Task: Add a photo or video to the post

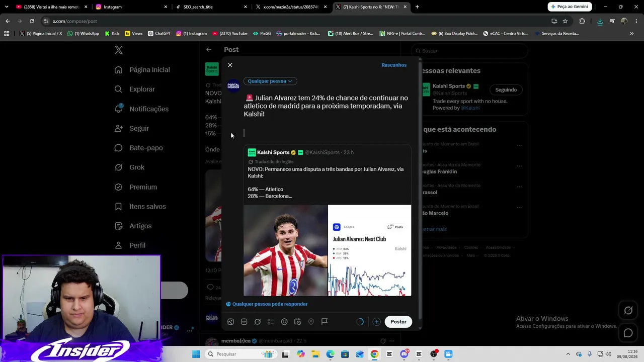Action: pos(230,322)
